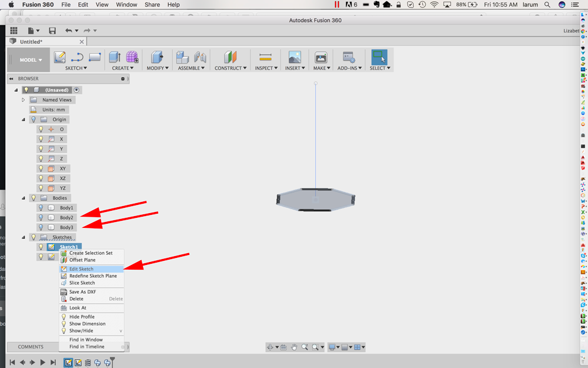588x368 pixels.
Task: Open the CONSTRUCT dropdown menu
Action: 230,68
